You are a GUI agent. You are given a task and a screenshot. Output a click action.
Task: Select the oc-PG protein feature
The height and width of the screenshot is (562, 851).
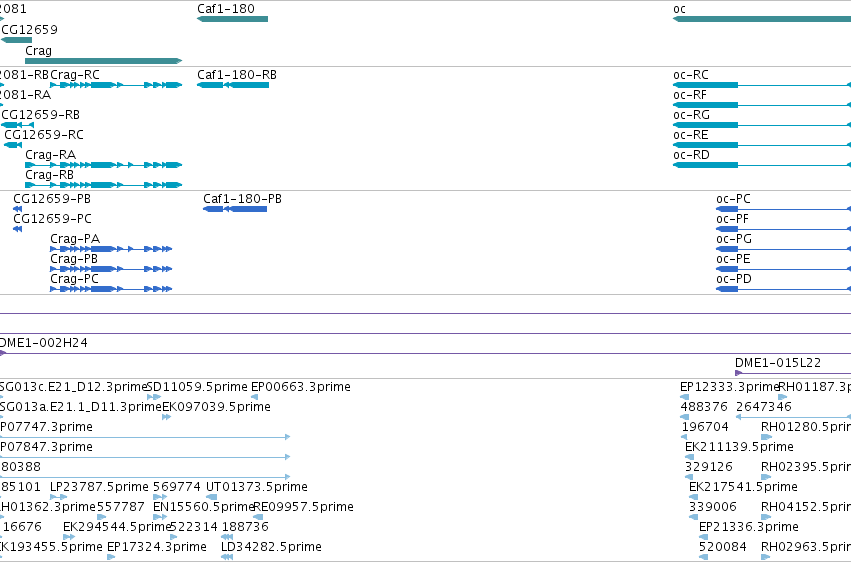point(784,249)
